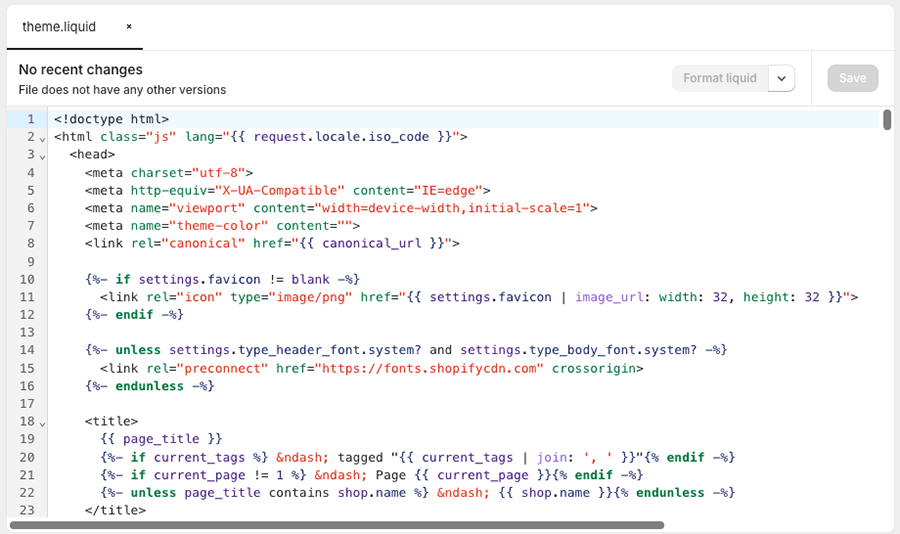This screenshot has height=534, width=900.
Task: Click the X-UA-Compatible meta line
Action: pos(288,190)
